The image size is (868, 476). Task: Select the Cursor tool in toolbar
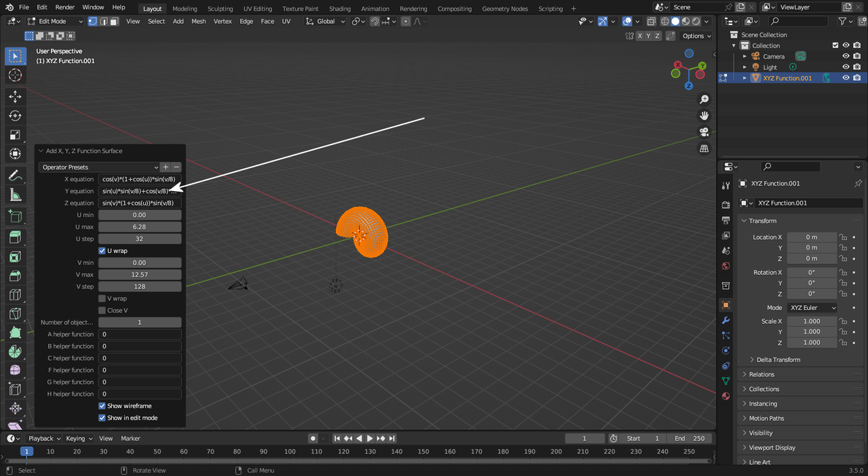[x=15, y=75]
